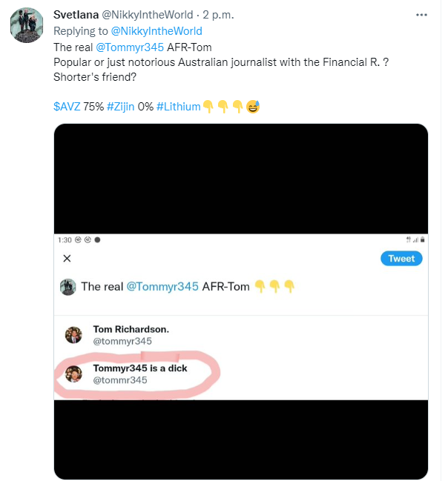Click @NikkyIntheWorld in the Replying to line
This screenshot has width=448, height=481.
[157, 31]
